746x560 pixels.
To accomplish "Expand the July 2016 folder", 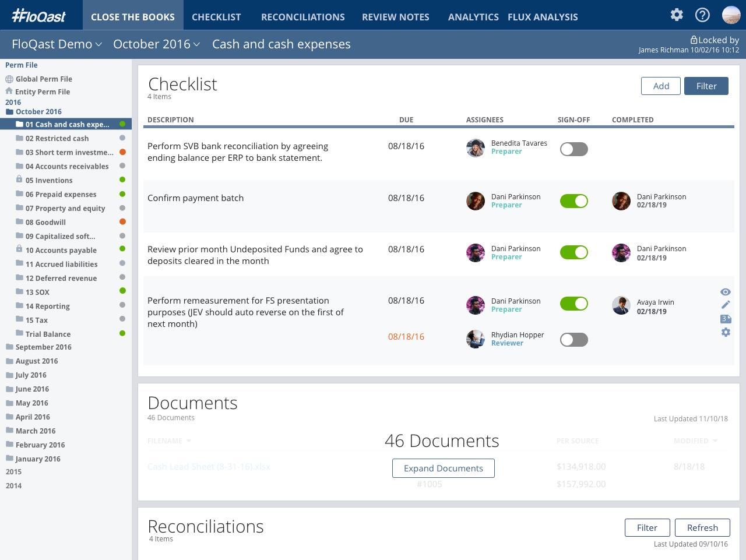I will click(x=26, y=375).
